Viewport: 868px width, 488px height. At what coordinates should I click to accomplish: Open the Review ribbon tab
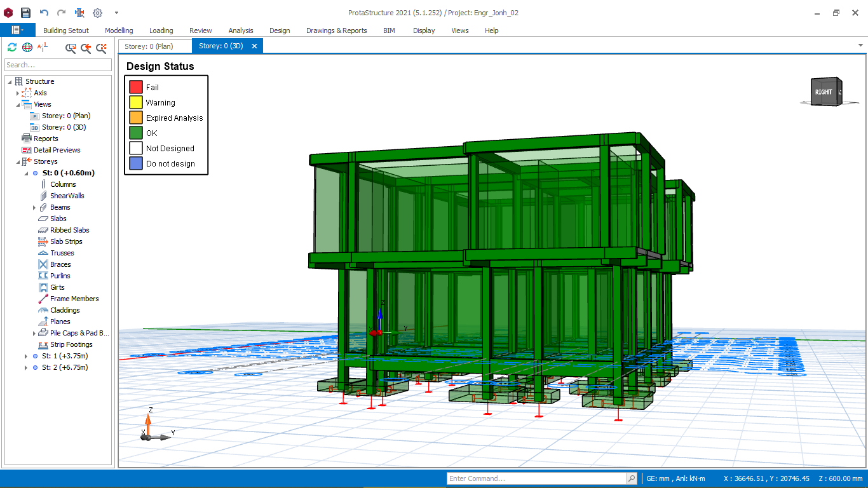click(201, 30)
